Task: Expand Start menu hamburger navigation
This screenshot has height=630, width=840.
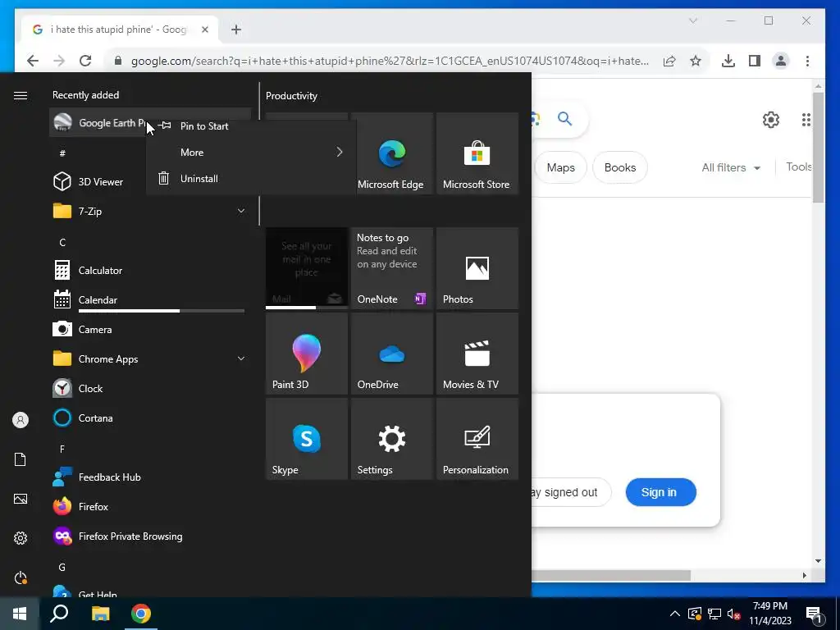Action: coord(21,95)
